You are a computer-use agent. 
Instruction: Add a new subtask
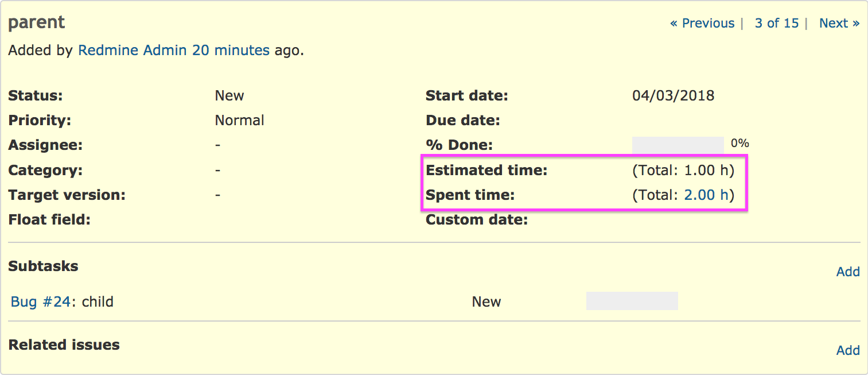coord(848,272)
